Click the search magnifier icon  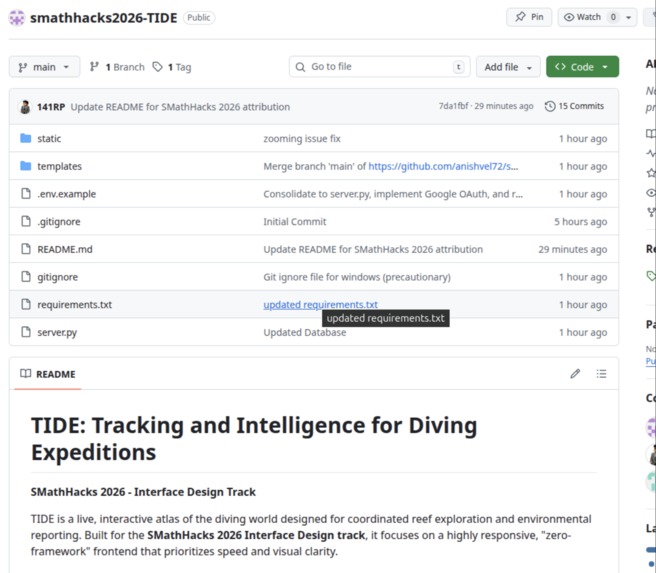coord(300,67)
